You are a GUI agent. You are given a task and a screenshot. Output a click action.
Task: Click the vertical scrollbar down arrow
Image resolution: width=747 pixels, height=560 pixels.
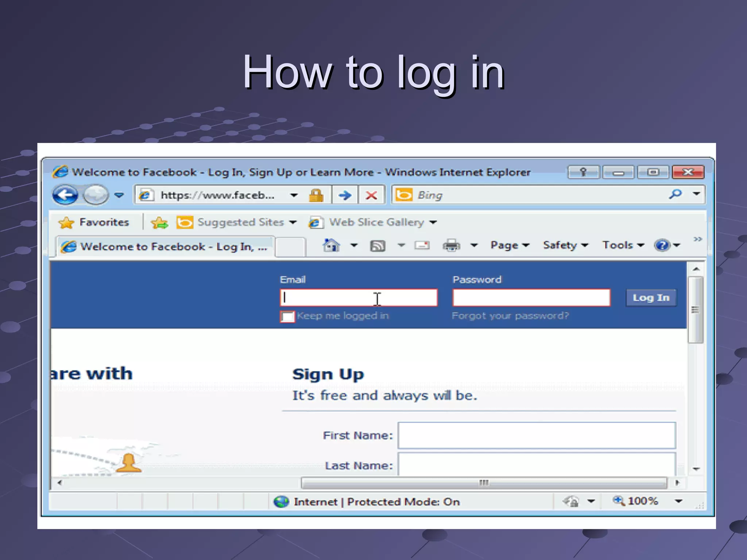696,469
